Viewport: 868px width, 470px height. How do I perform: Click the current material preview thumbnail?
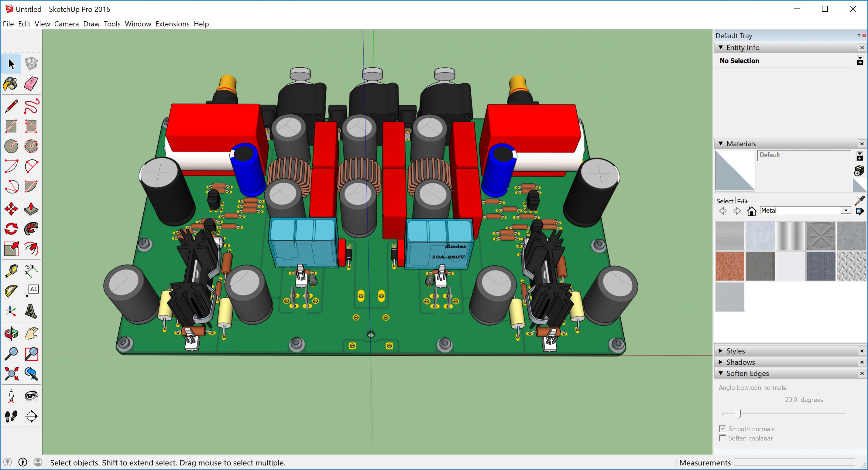(x=735, y=170)
